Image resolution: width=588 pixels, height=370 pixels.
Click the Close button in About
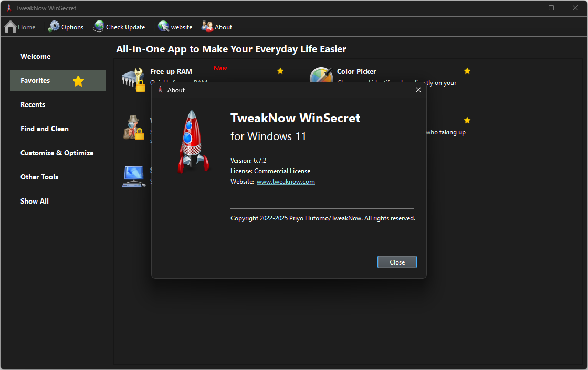[397, 262]
